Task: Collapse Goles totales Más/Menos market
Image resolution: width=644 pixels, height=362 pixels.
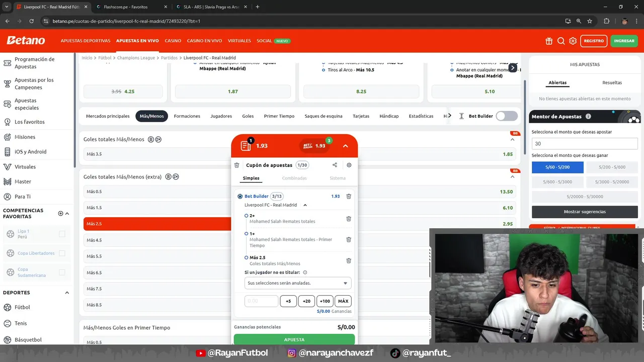Action: (x=513, y=139)
